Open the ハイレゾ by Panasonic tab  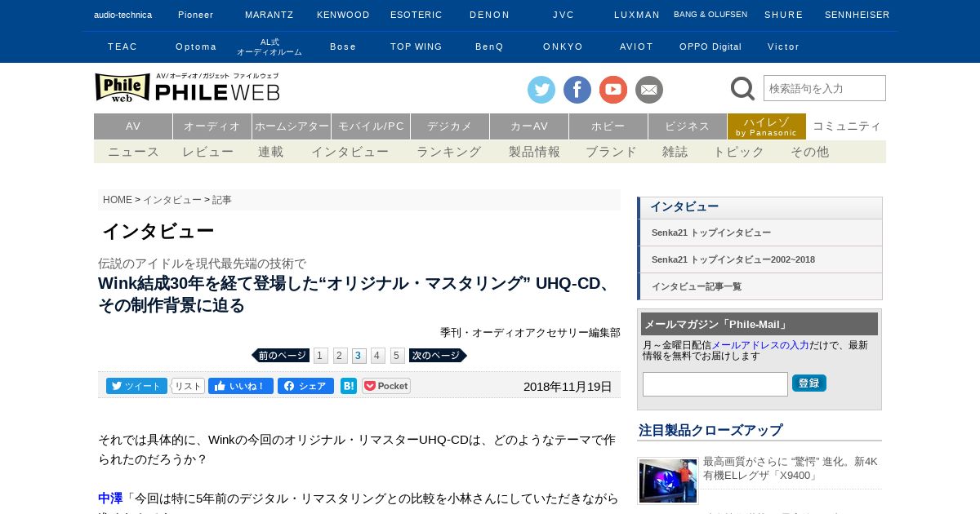click(x=767, y=126)
